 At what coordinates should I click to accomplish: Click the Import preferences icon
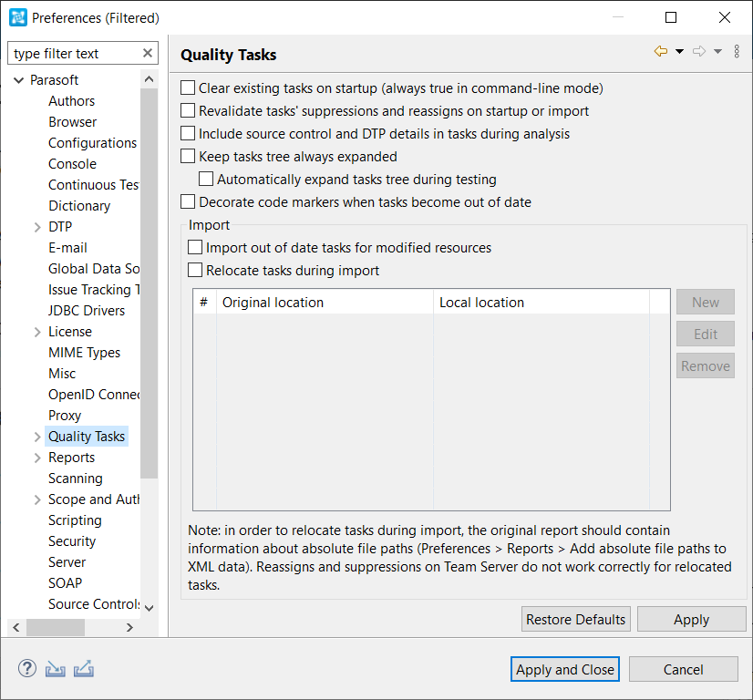pyautogui.click(x=56, y=669)
